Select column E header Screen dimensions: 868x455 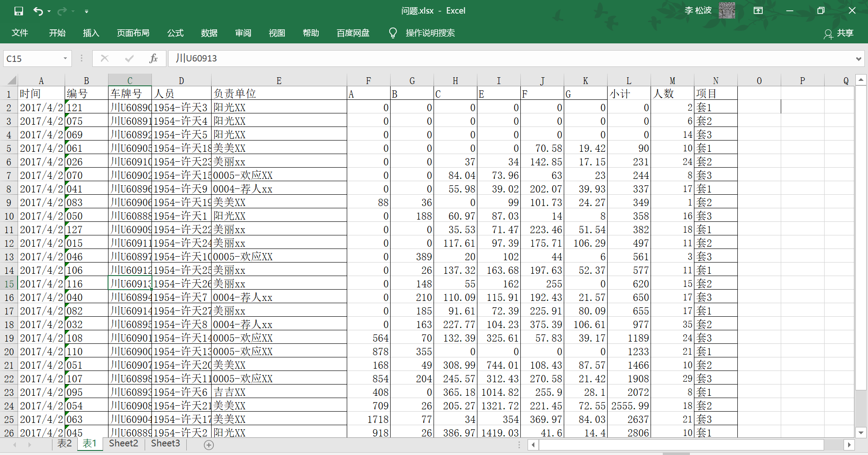(278, 81)
